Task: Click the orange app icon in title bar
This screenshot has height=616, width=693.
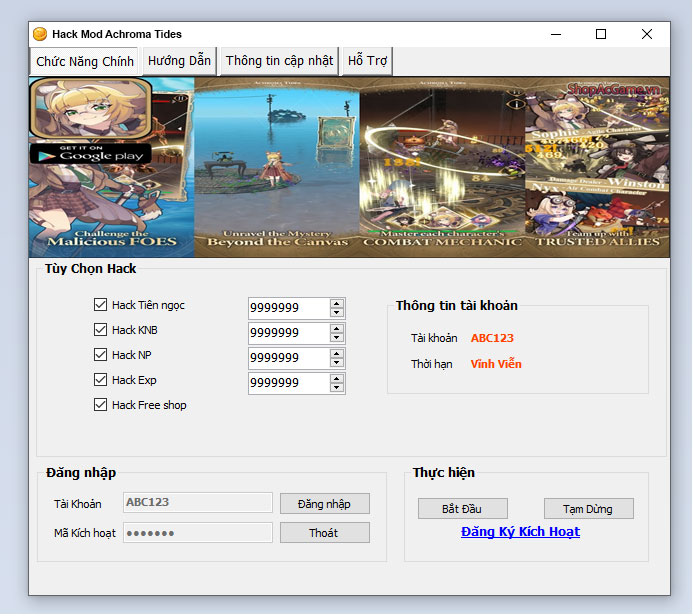Action: coord(40,34)
